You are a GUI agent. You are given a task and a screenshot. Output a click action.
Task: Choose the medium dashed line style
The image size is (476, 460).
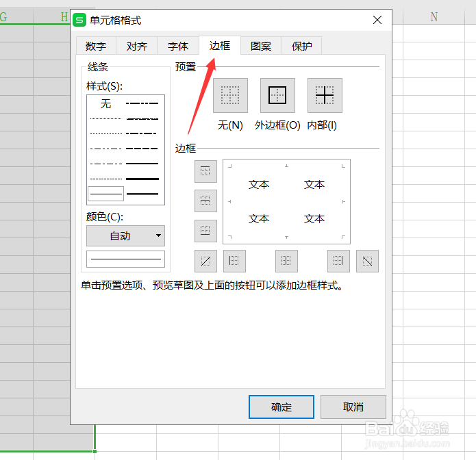coord(142,149)
